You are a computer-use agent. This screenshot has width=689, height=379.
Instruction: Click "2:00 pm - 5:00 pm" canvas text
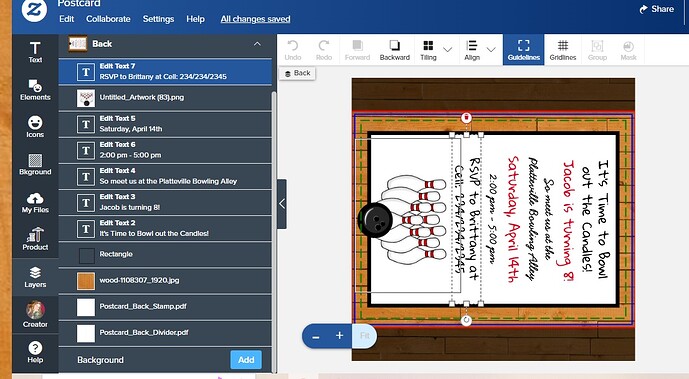click(492, 219)
